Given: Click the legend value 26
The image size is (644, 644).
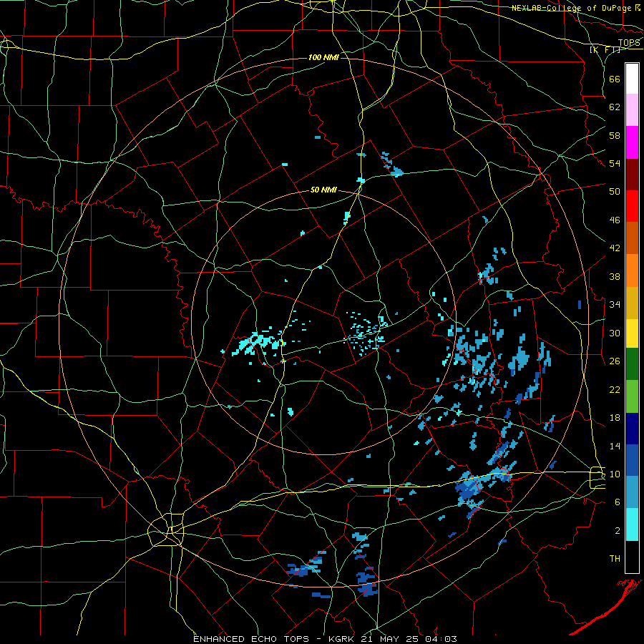Looking at the screenshot, I should pyautogui.click(x=615, y=361).
